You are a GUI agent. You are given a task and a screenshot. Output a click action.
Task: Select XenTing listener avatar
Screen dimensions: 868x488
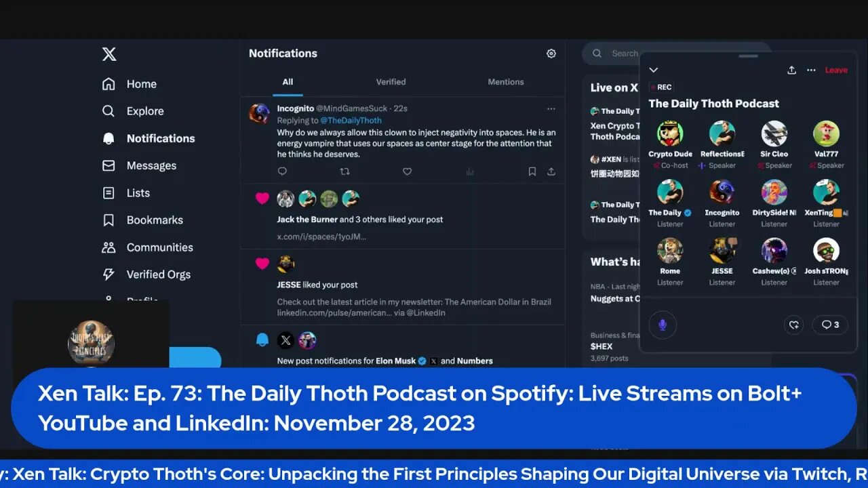[826, 192]
